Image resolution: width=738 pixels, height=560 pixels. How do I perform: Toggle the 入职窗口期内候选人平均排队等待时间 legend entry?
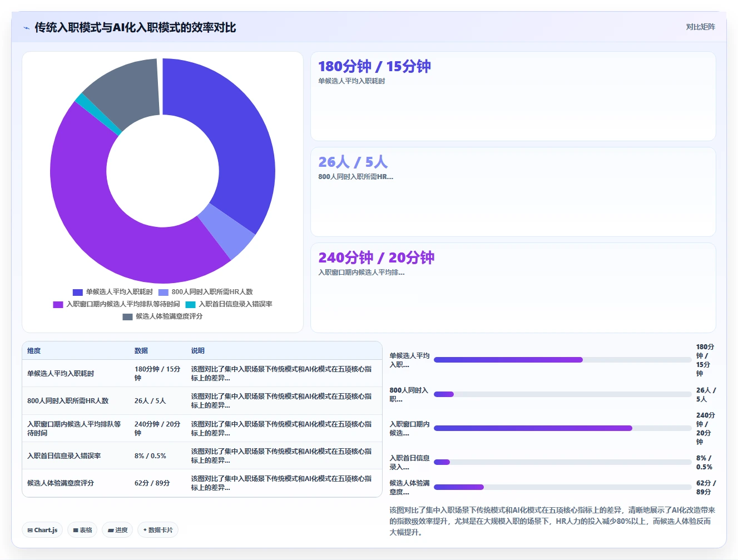[116, 304]
